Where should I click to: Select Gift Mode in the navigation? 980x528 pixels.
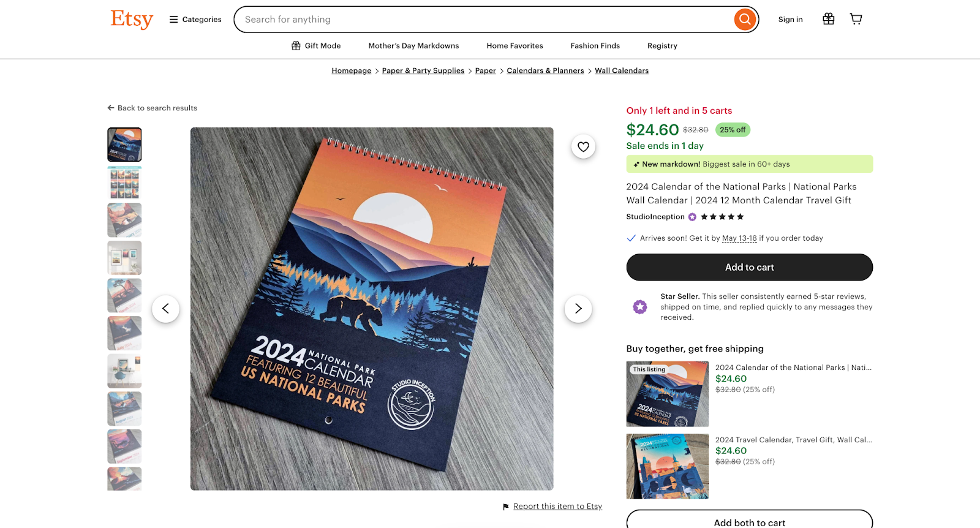coord(316,45)
